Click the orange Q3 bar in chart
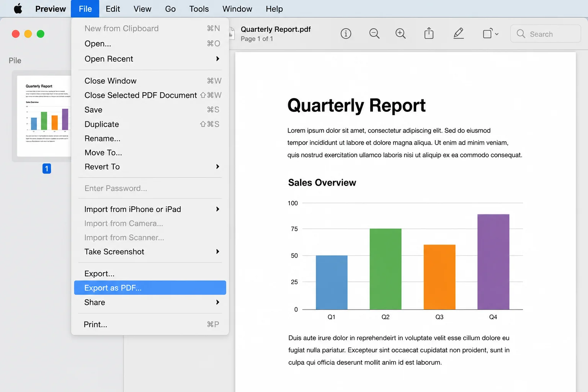588x392 pixels. 439,277
